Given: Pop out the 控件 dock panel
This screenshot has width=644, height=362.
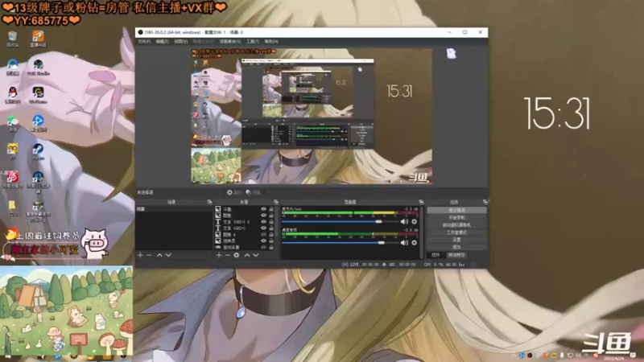Looking at the screenshot, I should click(485, 202).
